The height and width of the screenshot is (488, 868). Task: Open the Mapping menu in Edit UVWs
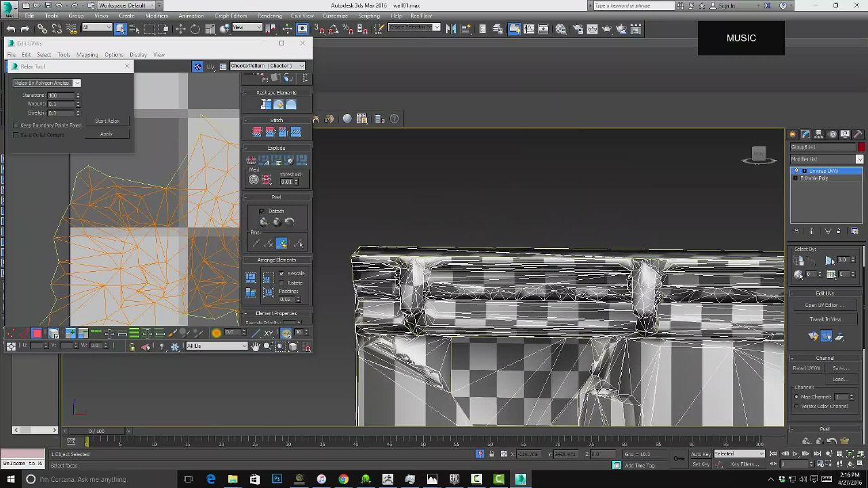(87, 55)
